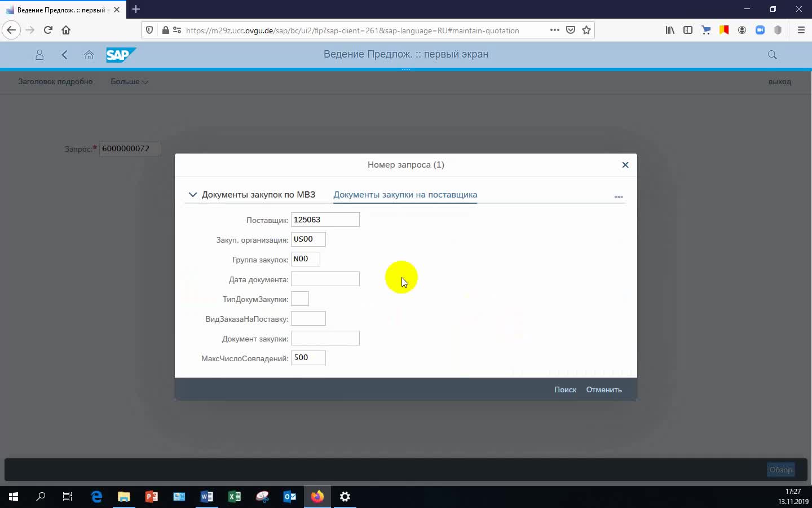The width and height of the screenshot is (812, 508).
Task: Open a new browser tab
Action: click(x=136, y=9)
